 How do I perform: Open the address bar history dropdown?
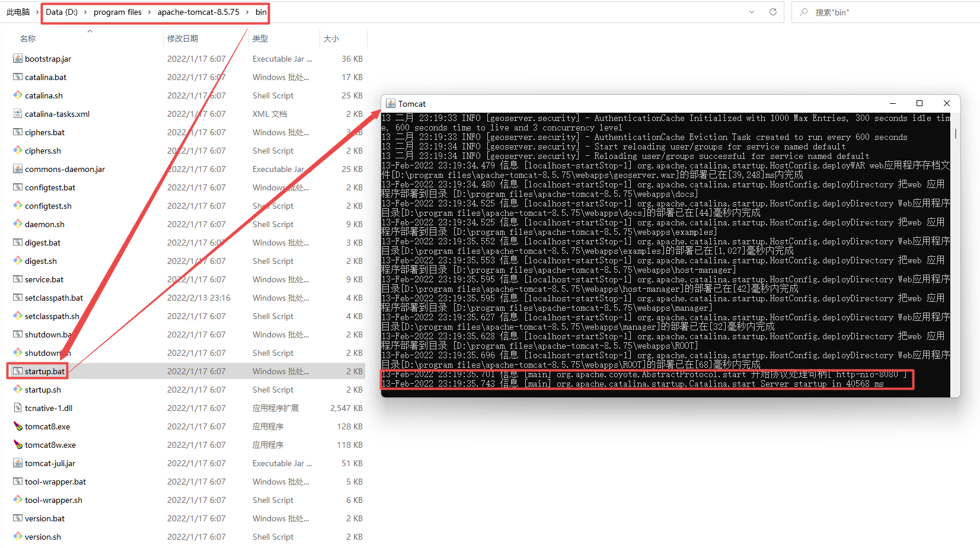coord(751,12)
